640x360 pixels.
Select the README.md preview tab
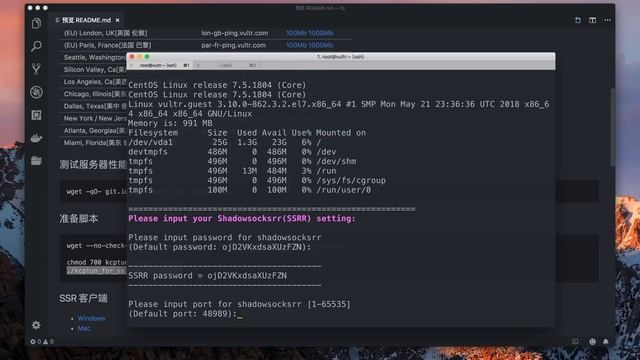87,20
